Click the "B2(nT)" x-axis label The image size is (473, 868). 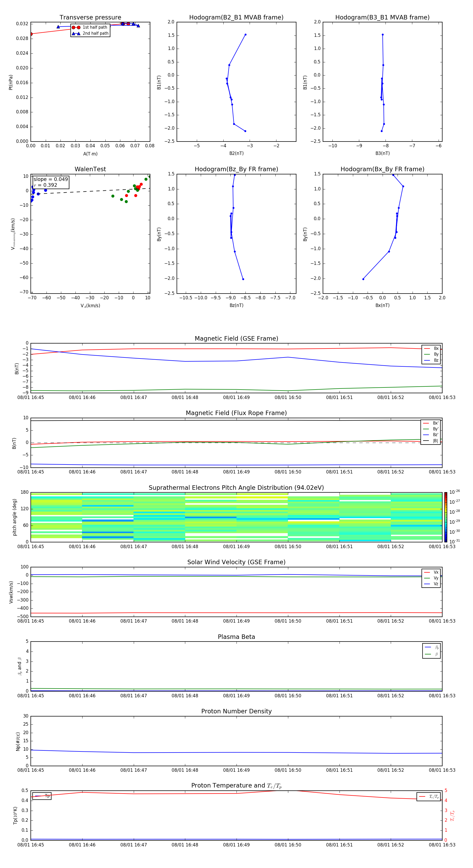[x=236, y=153]
